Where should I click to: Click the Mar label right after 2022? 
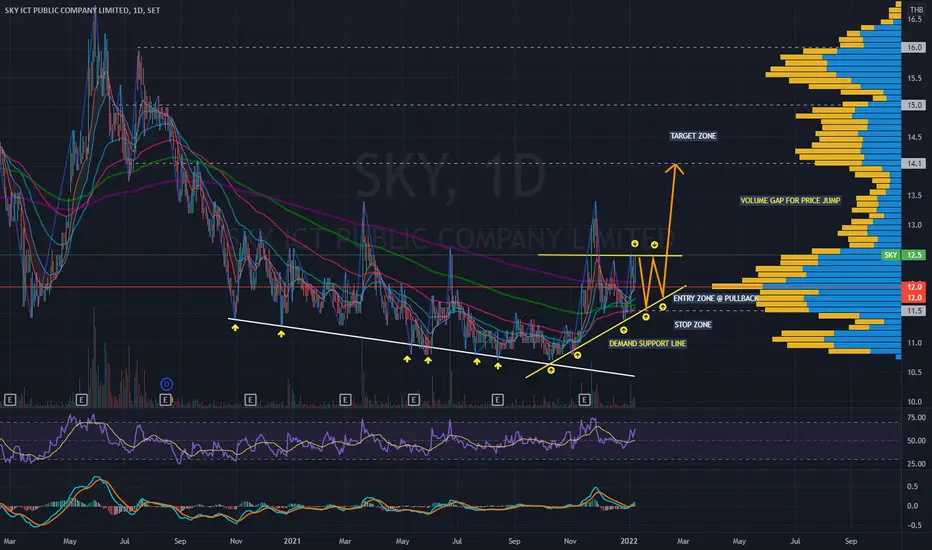click(x=683, y=541)
